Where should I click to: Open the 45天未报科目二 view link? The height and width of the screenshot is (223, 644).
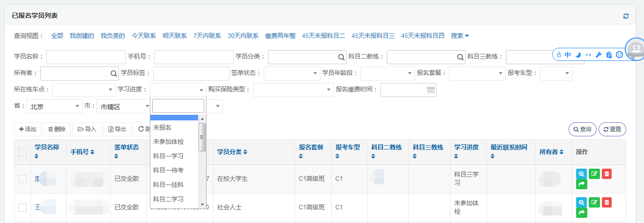(323, 36)
